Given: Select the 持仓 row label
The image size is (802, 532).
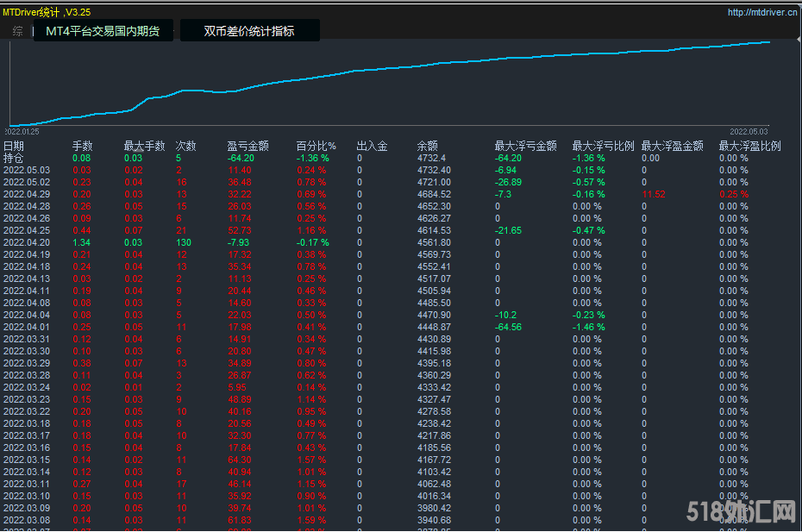Looking at the screenshot, I should coord(14,159).
